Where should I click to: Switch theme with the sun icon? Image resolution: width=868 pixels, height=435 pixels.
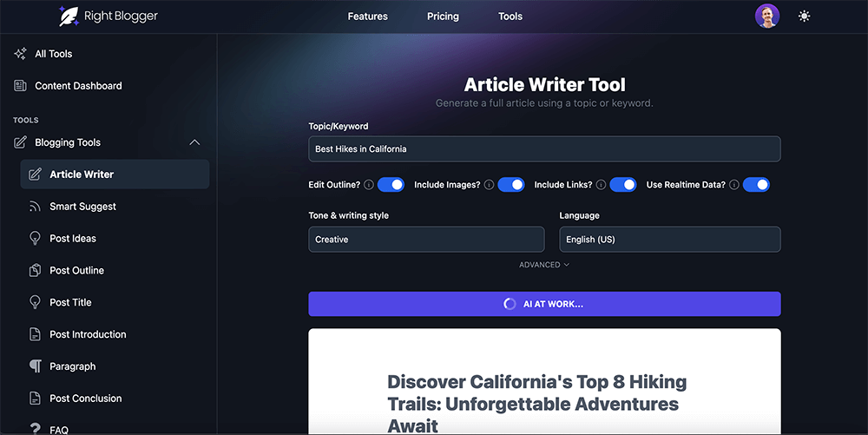[805, 16]
